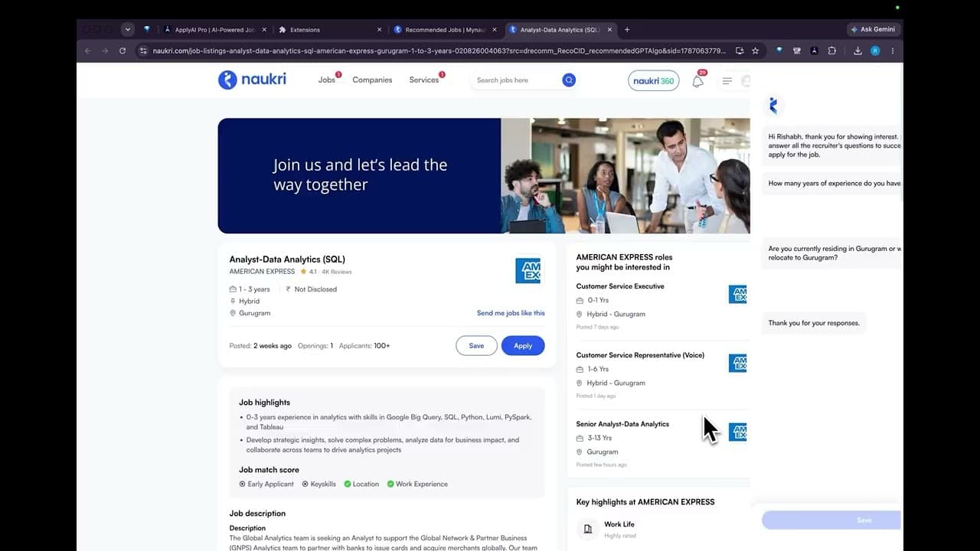Click the Naukri 360 badge

click(x=653, y=80)
